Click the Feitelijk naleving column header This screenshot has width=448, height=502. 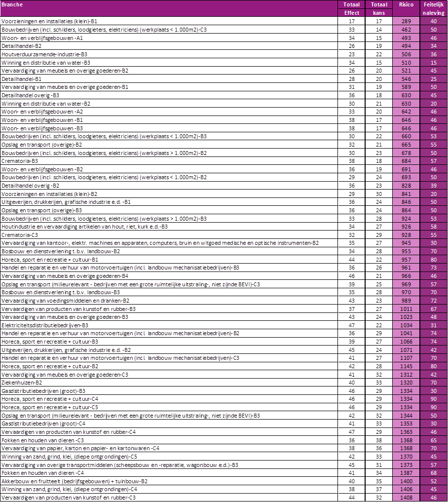point(434,9)
